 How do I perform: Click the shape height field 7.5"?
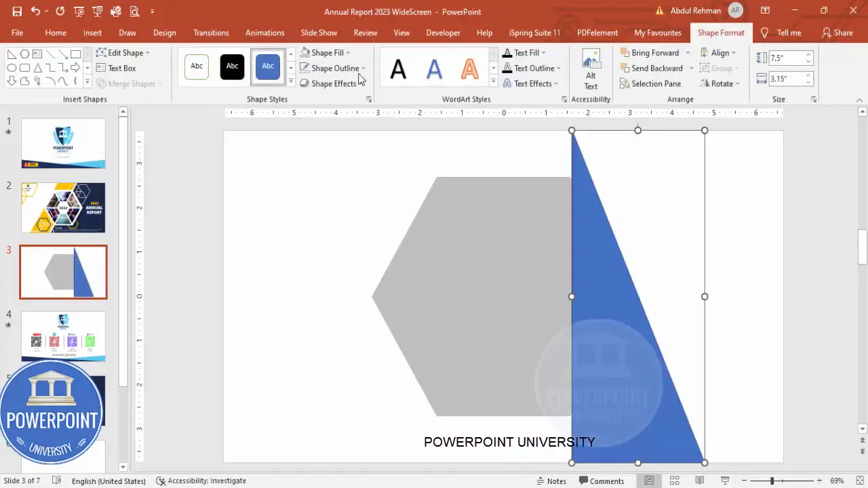787,58
